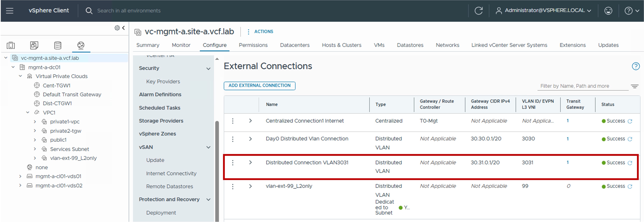Open the Summary tab
Image resolution: width=644 pixels, height=222 pixels.
(x=148, y=45)
